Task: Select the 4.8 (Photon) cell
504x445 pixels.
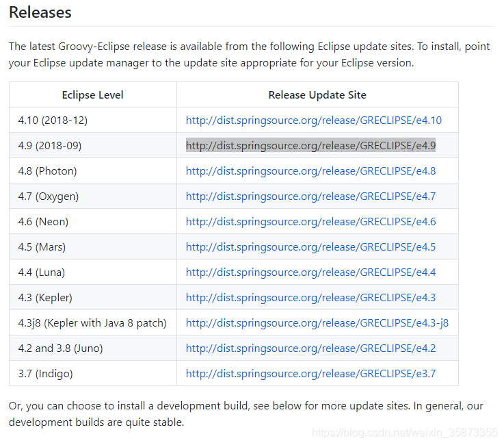Action: [93, 171]
